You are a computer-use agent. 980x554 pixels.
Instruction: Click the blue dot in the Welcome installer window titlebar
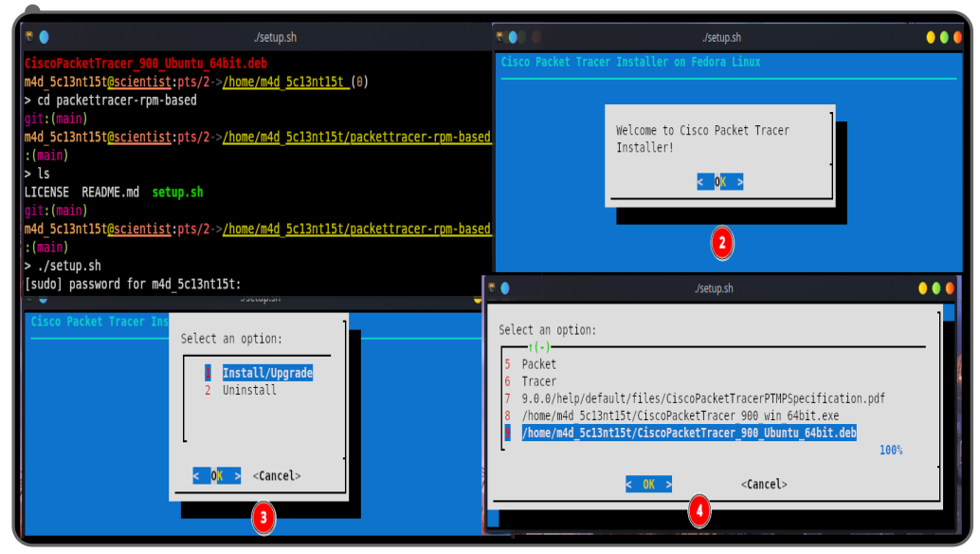pyautogui.click(x=513, y=37)
